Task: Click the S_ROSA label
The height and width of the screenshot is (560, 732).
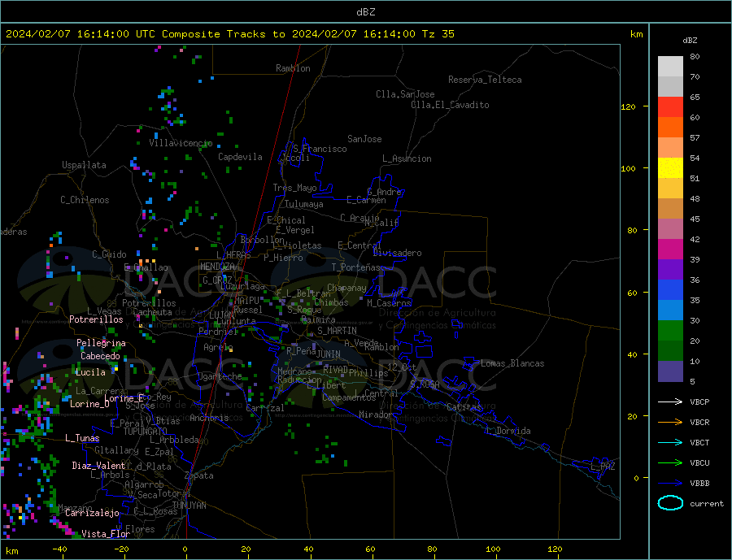Action: coord(425,384)
